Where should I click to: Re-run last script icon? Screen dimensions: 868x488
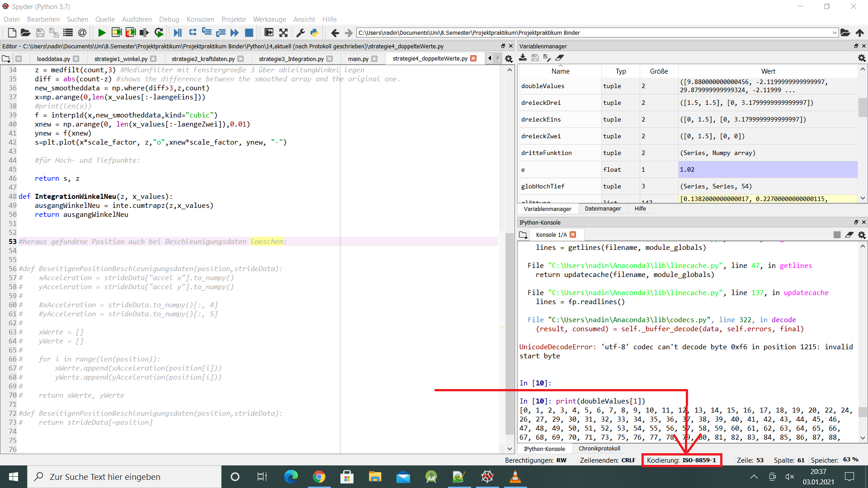[x=159, y=33]
